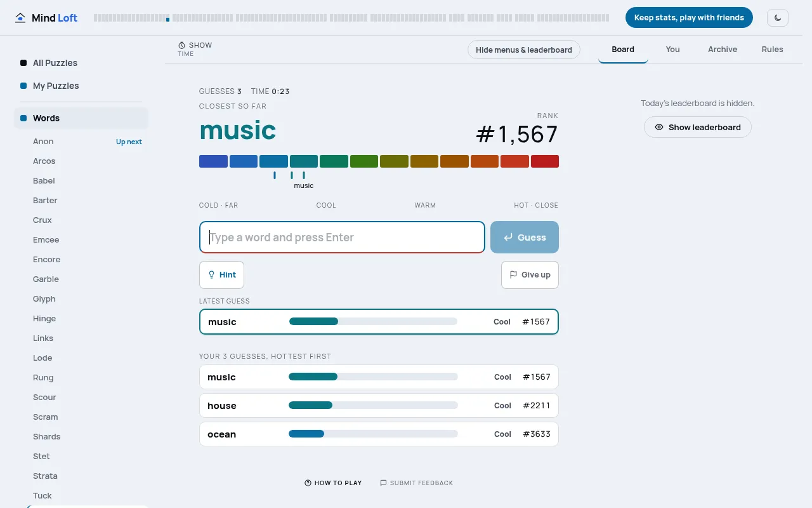Open the Garble puzzle
The width and height of the screenshot is (812, 508).
click(88, 279)
